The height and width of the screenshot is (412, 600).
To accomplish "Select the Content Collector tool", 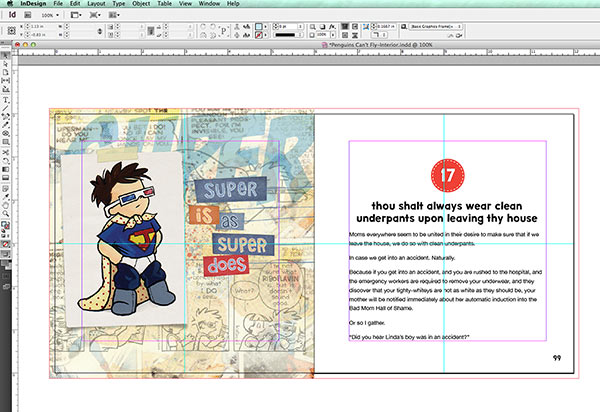I will (x=5, y=89).
